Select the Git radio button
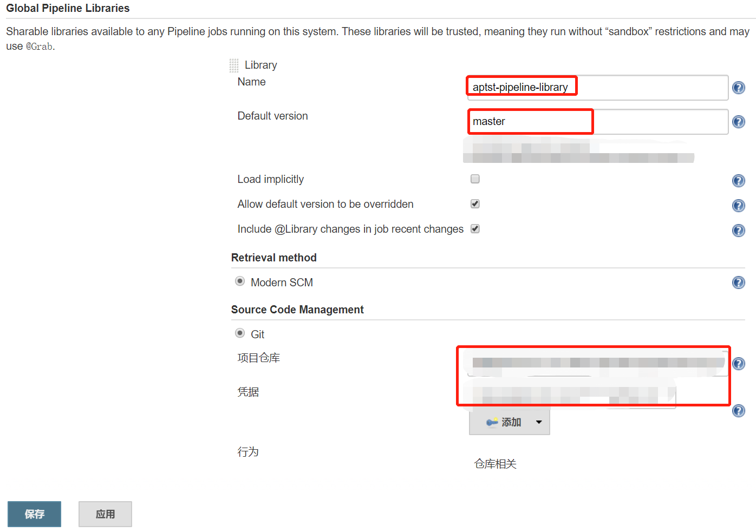The height and width of the screenshot is (532, 756). [x=240, y=333]
